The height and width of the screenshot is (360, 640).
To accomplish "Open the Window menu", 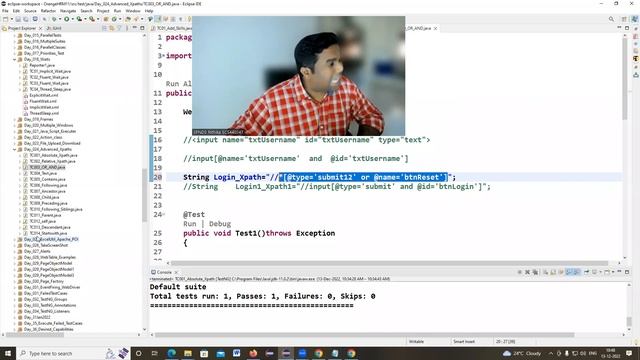I will pyautogui.click(x=133, y=11).
